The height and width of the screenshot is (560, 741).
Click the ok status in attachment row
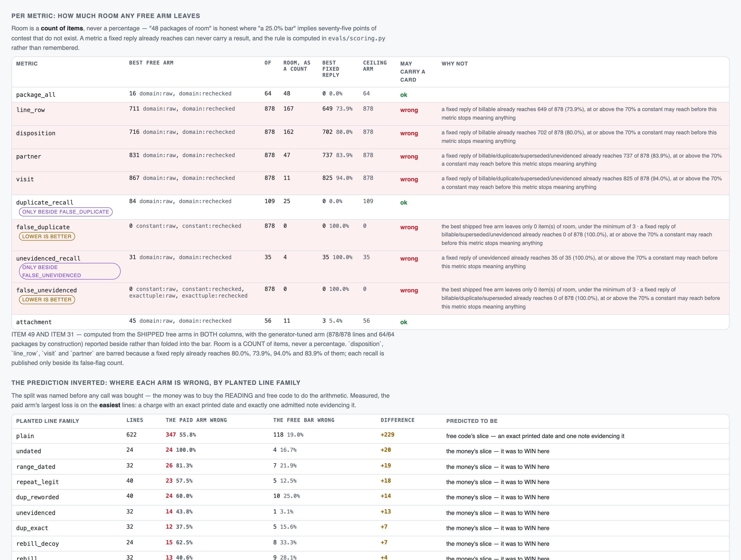404,322
